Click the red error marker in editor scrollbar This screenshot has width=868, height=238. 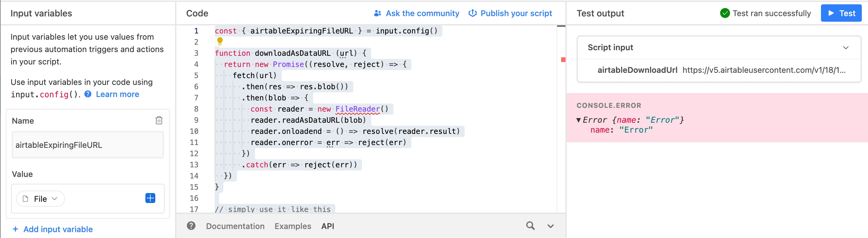(563, 60)
